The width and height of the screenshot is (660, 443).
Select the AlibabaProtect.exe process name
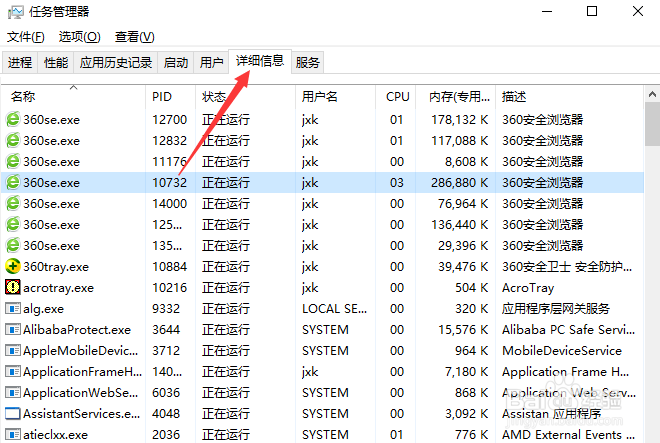tap(77, 330)
